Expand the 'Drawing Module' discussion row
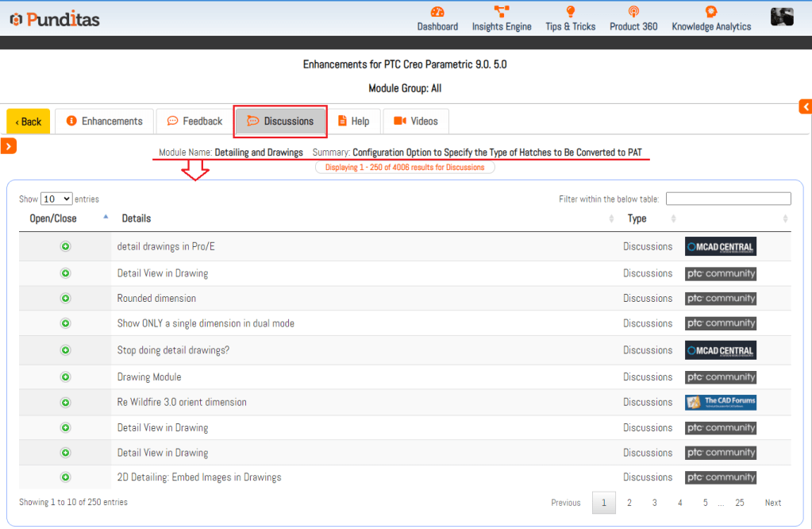This screenshot has height=529, width=812. tap(65, 377)
